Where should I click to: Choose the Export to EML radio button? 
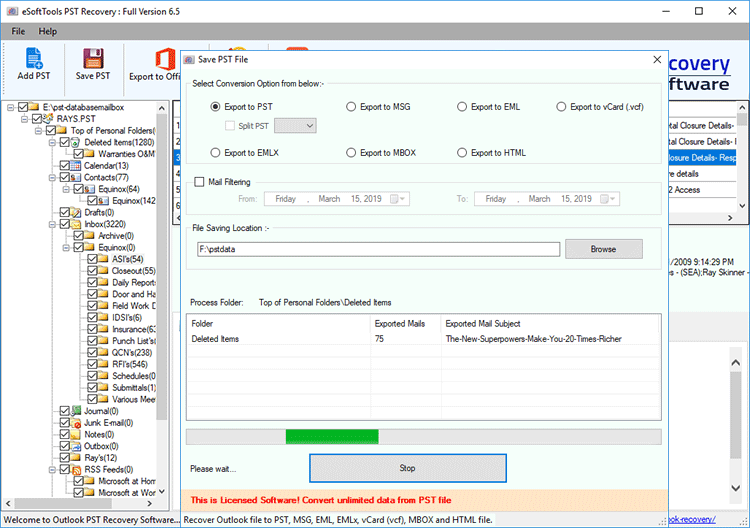pos(462,107)
